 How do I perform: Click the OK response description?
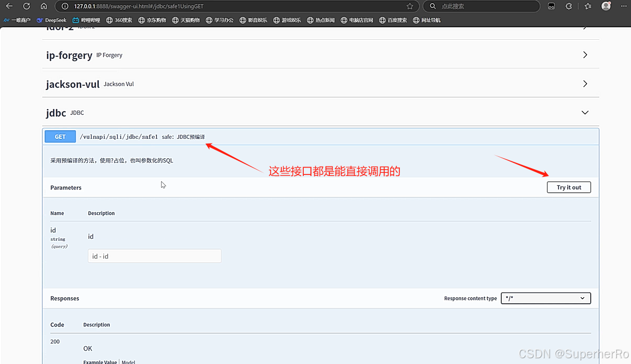88,348
